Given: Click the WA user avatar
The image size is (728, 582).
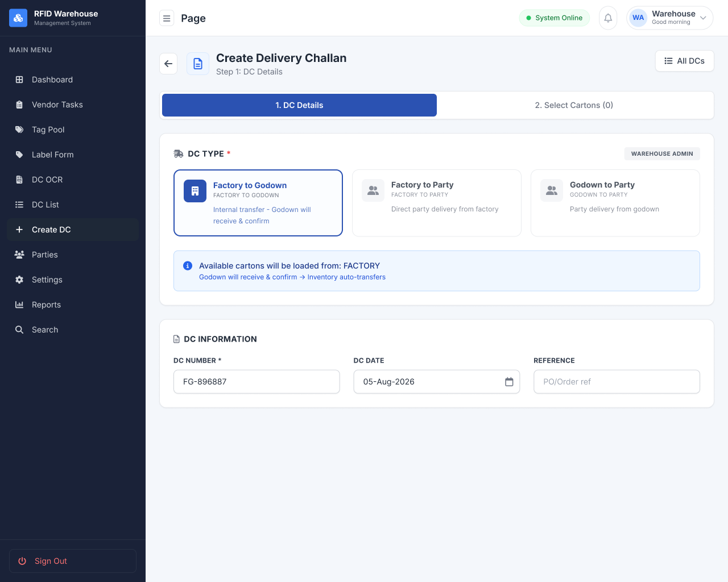Looking at the screenshot, I should point(638,18).
